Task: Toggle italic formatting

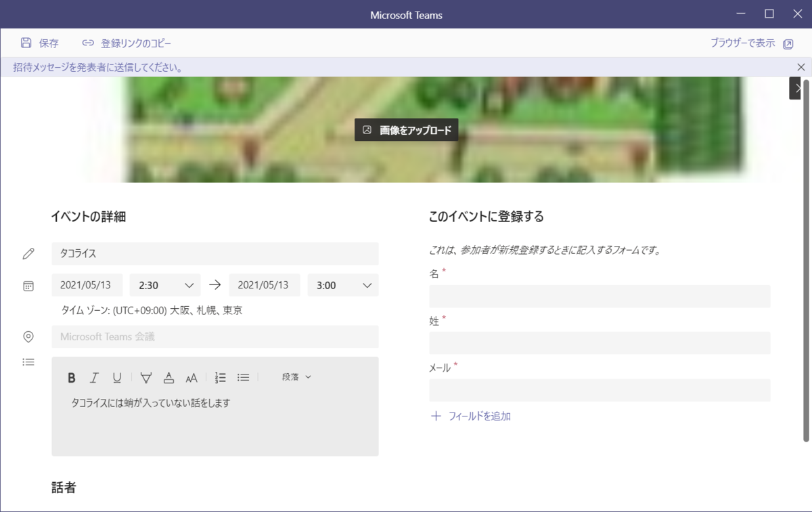Action: (95, 378)
